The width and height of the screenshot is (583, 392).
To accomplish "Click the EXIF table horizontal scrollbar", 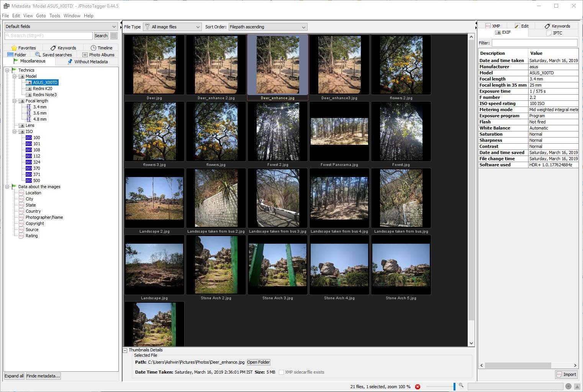I will point(517,365).
